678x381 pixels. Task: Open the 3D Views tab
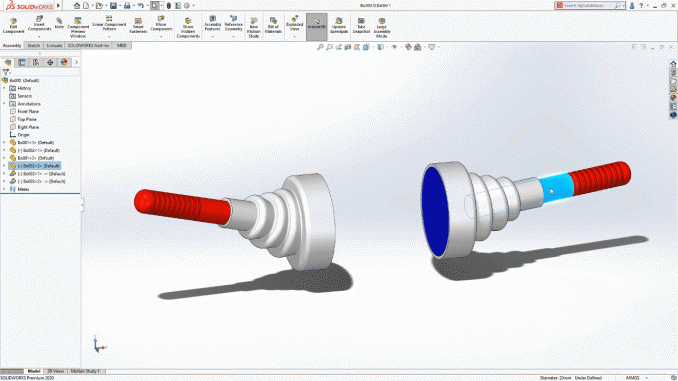[x=55, y=371]
